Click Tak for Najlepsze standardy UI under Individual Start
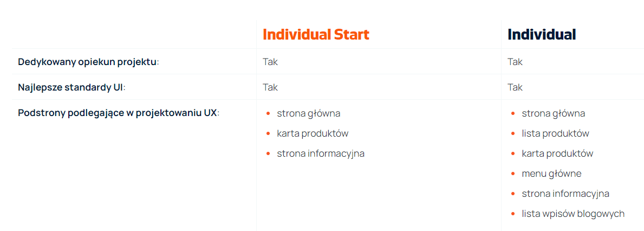 (270, 87)
